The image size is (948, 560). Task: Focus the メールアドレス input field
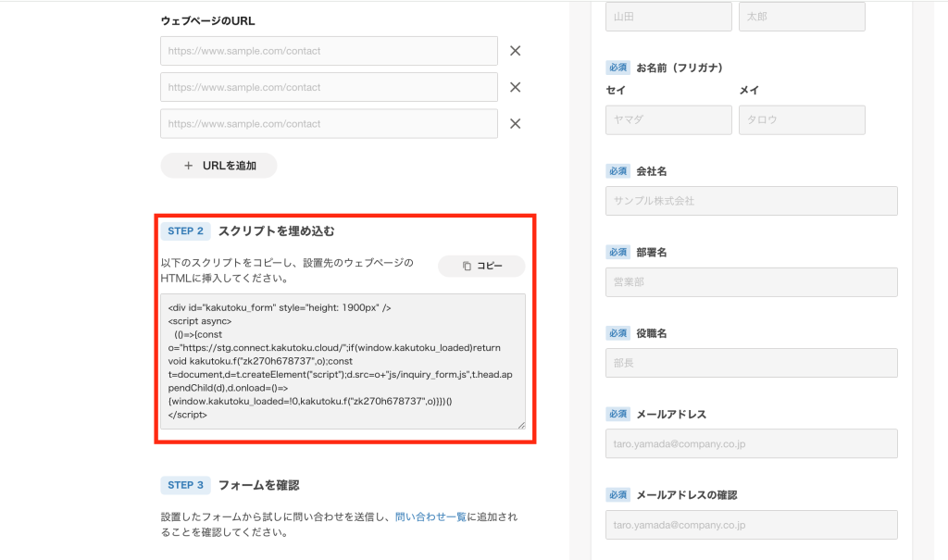click(x=751, y=443)
